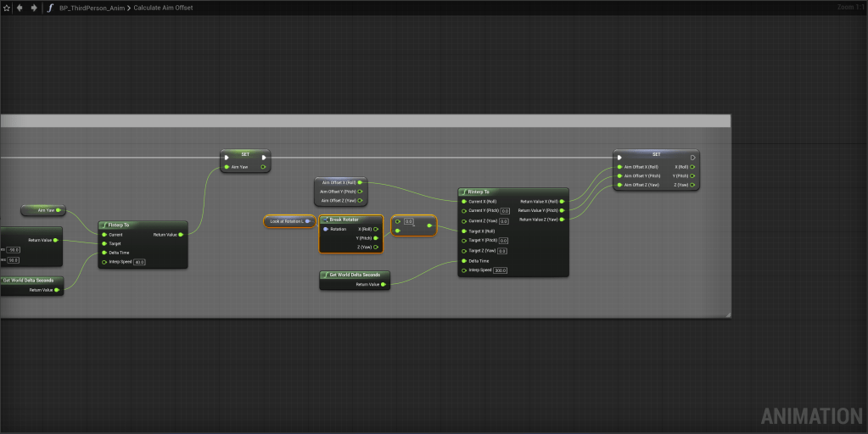Image resolution: width=868 pixels, height=434 pixels.
Task: Select the Break Rotator node header
Action: pyautogui.click(x=350, y=220)
